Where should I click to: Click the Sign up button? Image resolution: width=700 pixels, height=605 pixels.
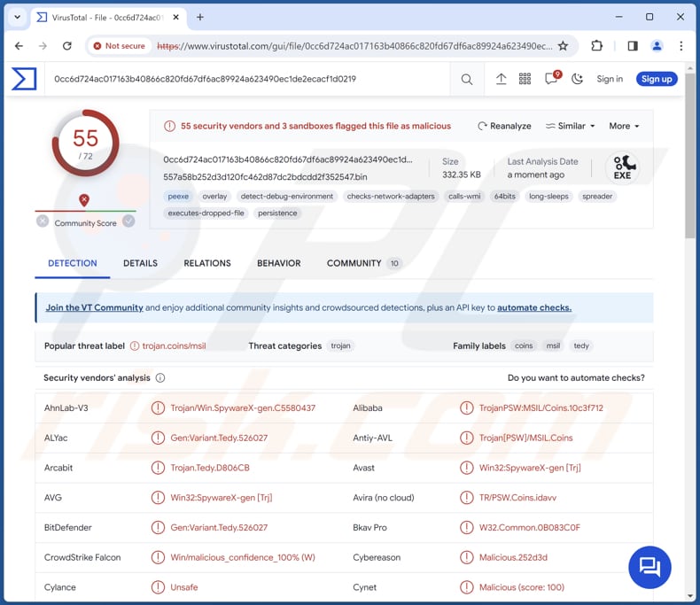656,79
